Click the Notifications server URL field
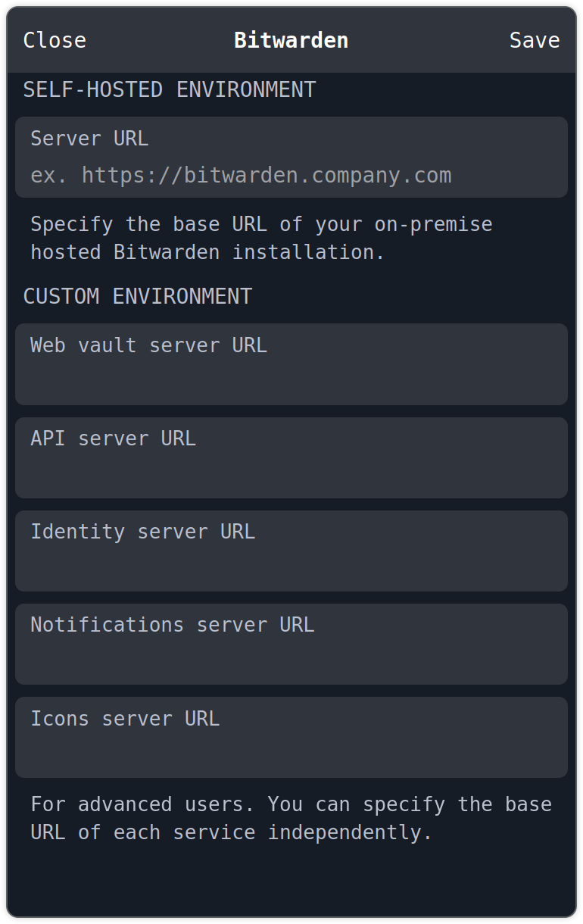The height and width of the screenshot is (924, 583). pyautogui.click(x=291, y=643)
